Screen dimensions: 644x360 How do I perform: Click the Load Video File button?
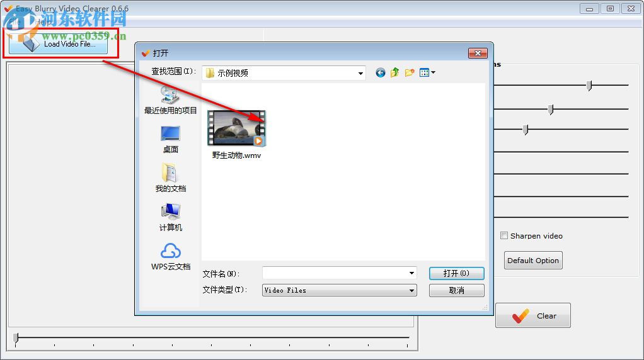[59, 43]
